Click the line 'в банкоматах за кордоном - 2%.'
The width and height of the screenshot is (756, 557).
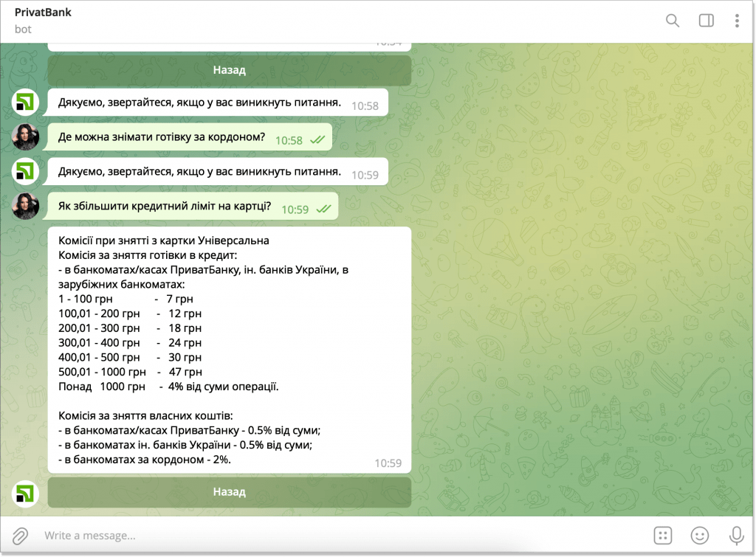(145, 460)
